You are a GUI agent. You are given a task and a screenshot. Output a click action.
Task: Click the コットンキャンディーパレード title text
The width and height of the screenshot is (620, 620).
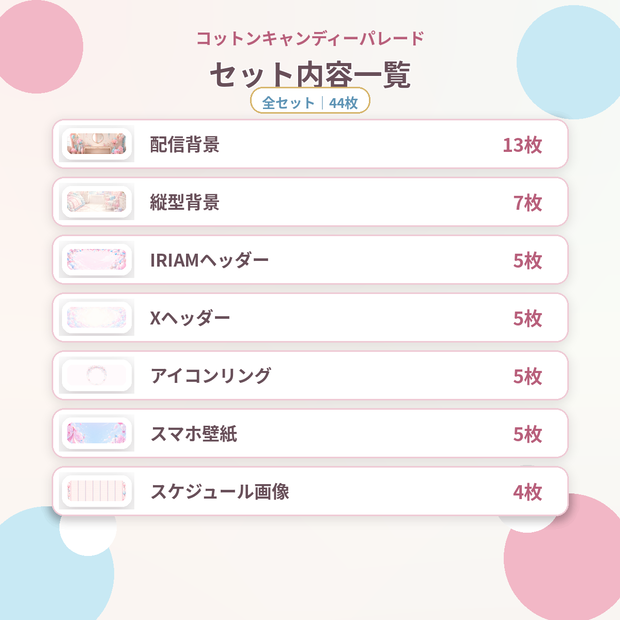click(x=310, y=38)
